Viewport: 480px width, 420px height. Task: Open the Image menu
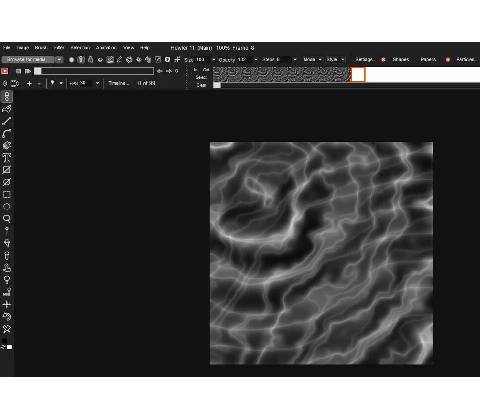point(23,48)
